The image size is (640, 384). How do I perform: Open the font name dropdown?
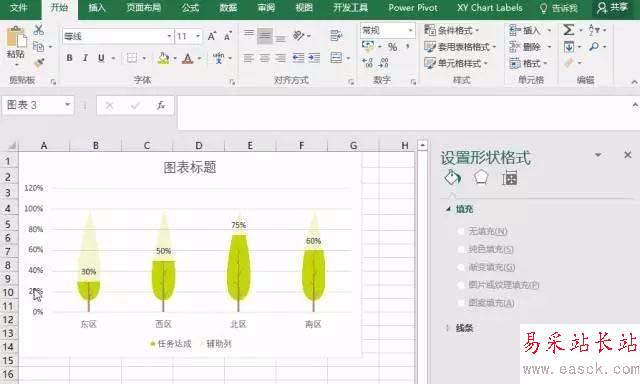click(x=169, y=36)
